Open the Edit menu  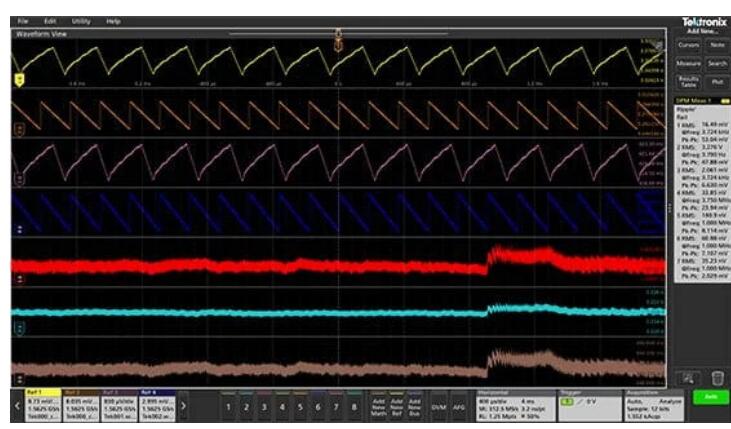coord(50,21)
